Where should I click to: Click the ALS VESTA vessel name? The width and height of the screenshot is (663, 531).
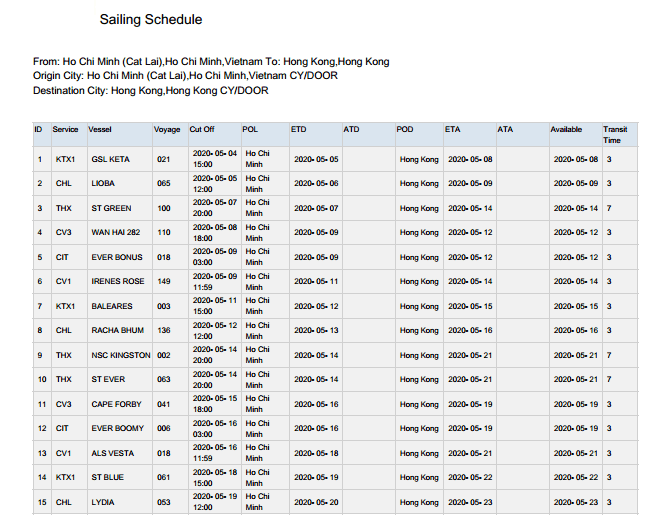[112, 453]
